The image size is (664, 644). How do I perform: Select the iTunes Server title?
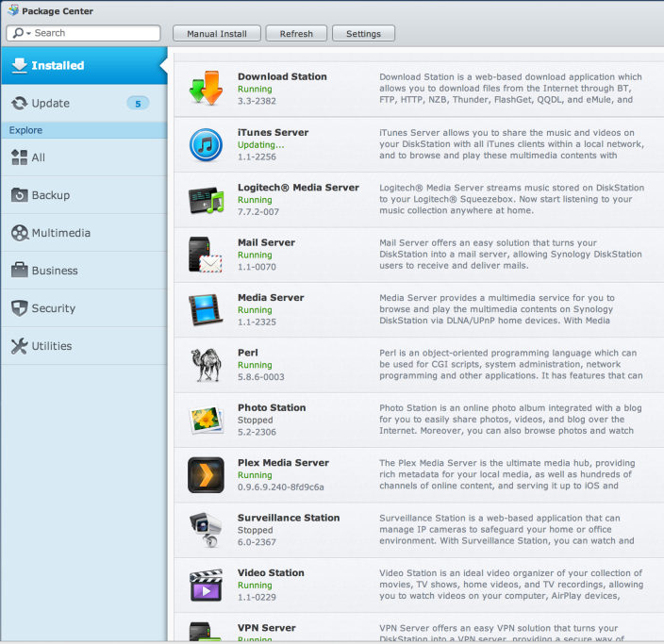click(x=273, y=133)
